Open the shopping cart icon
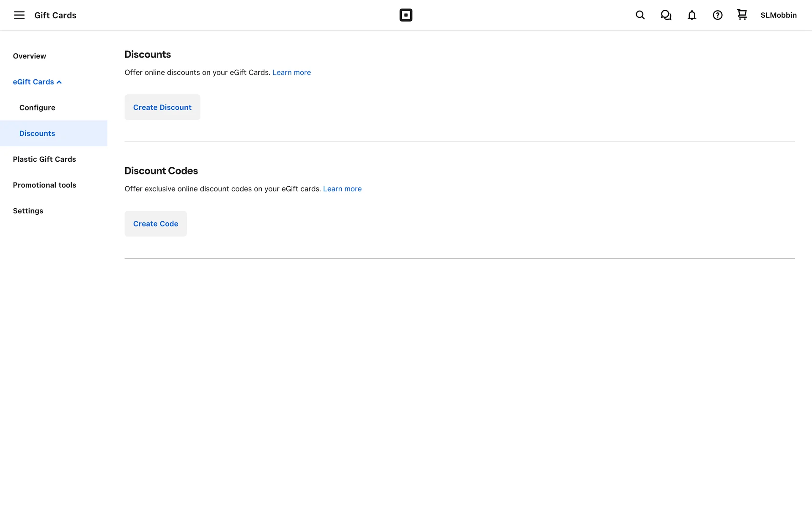The image size is (812, 508). pos(742,15)
